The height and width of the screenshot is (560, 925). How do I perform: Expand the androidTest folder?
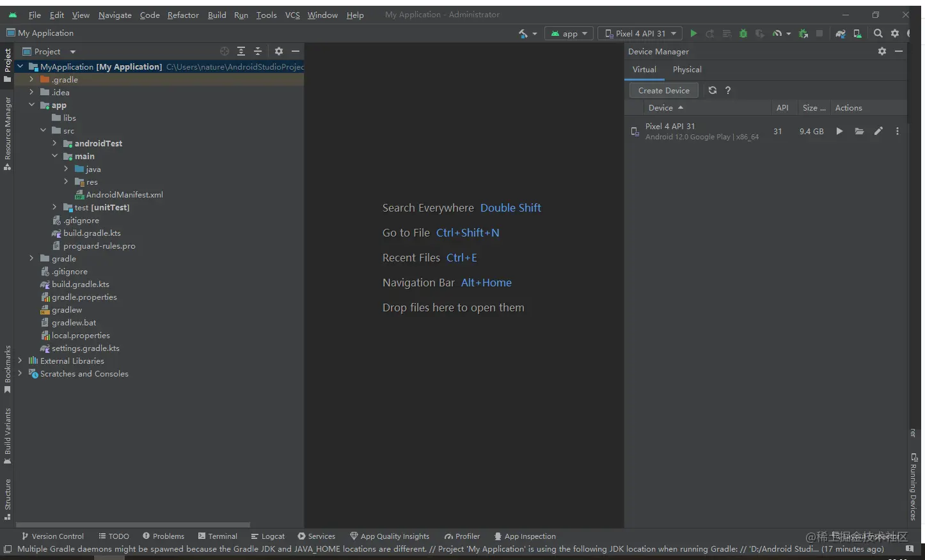coord(54,143)
